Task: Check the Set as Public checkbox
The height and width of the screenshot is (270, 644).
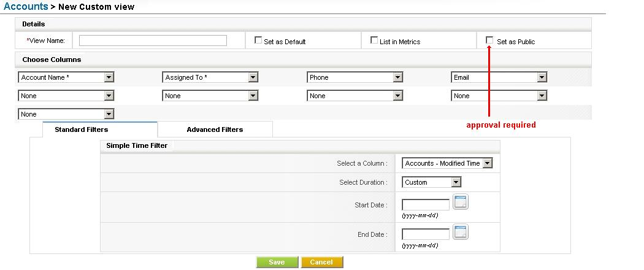Action: pyautogui.click(x=489, y=40)
